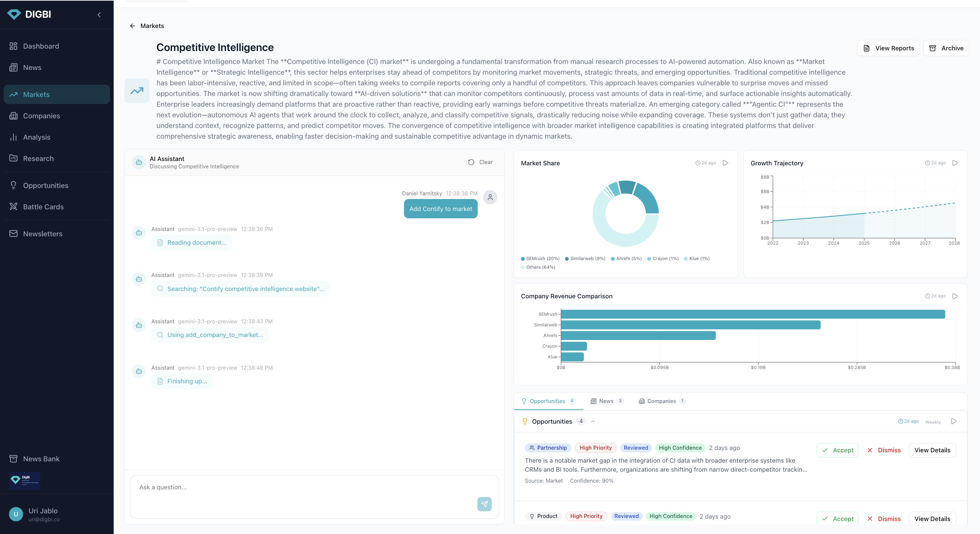Click the Company Revenue Comparison play icon
The height and width of the screenshot is (534, 980).
(955, 296)
